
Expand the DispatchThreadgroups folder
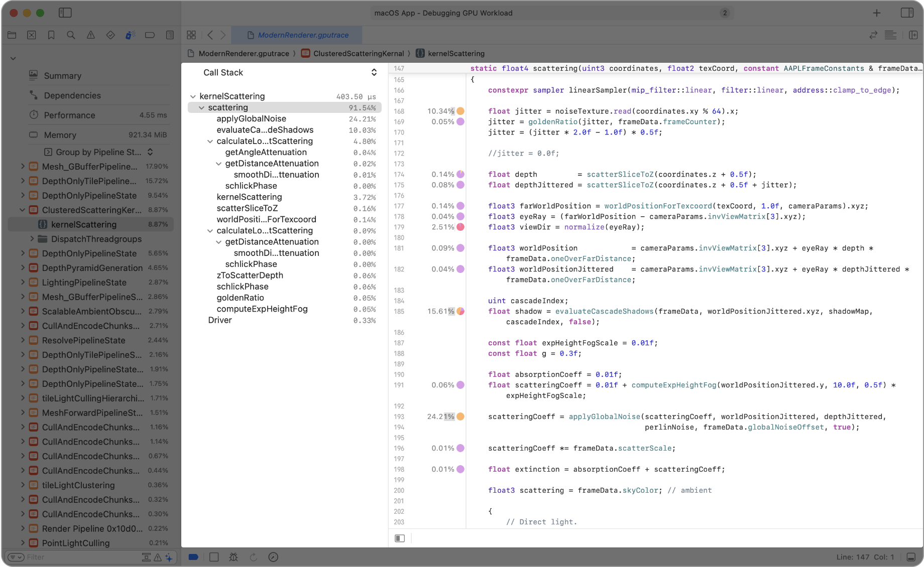pos(32,239)
